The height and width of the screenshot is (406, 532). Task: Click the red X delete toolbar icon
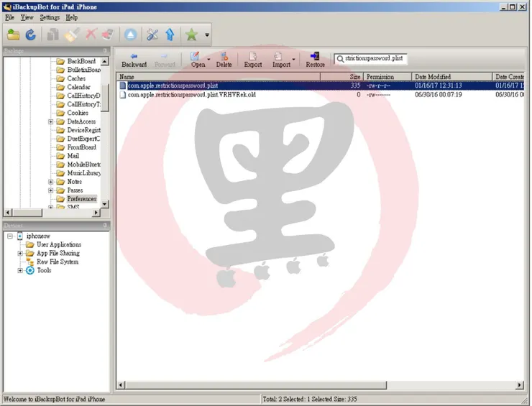coord(91,34)
